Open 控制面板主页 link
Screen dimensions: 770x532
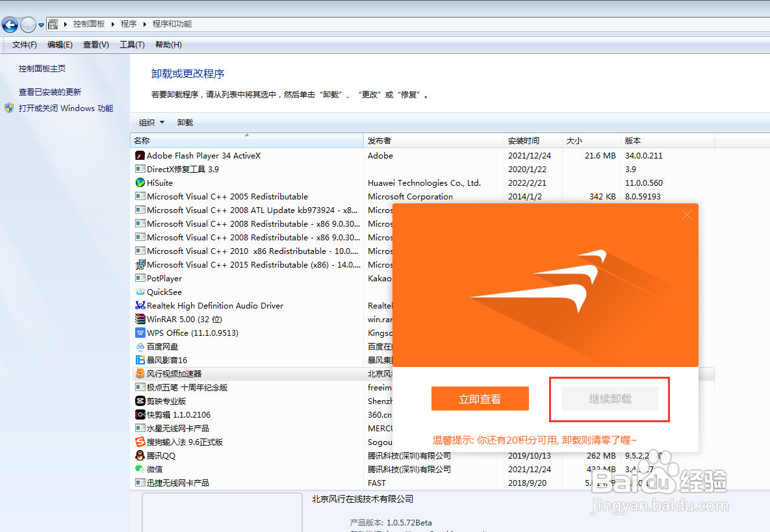coord(42,69)
